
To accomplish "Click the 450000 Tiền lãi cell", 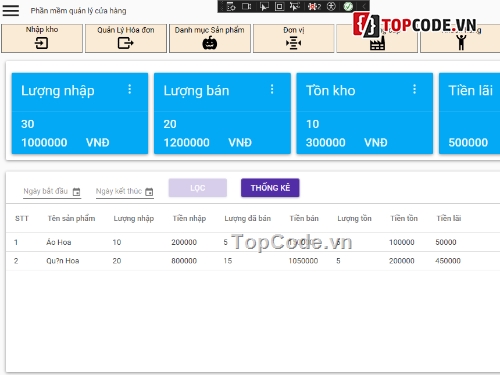I will [x=448, y=261].
